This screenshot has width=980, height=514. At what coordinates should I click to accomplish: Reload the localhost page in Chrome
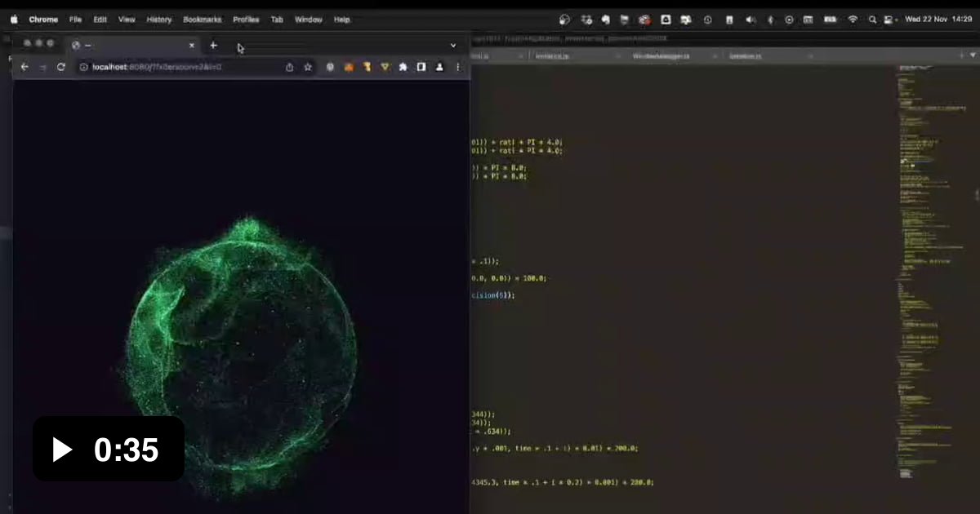click(x=60, y=67)
